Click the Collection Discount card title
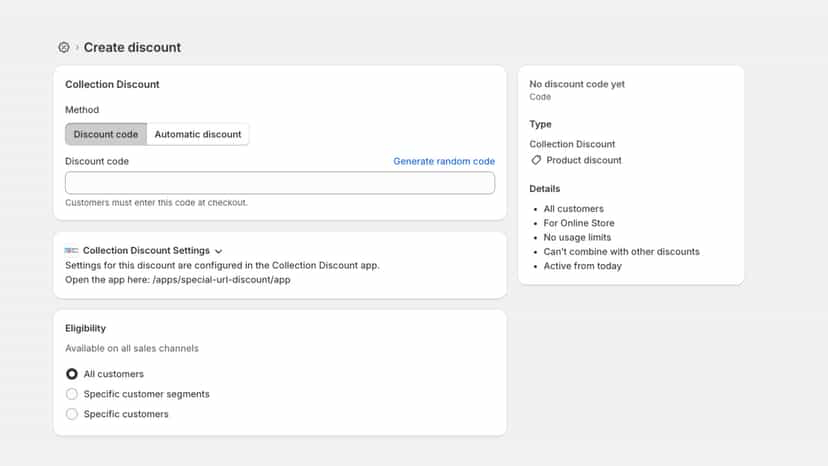828x466 pixels. point(112,85)
